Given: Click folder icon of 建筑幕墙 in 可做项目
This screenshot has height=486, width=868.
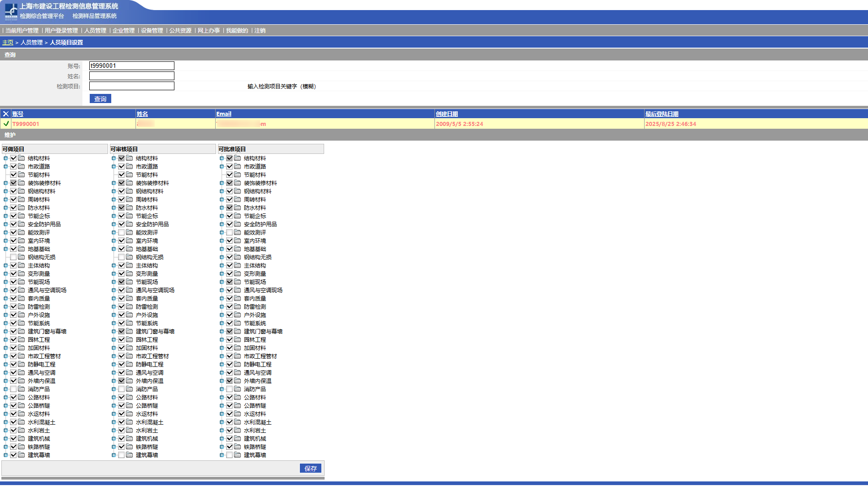Looking at the screenshot, I should click(x=22, y=455).
